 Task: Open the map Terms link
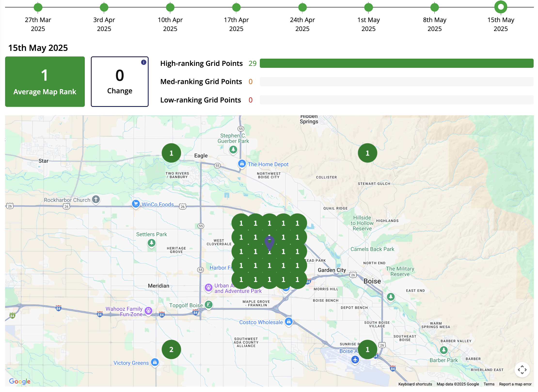coord(489,384)
